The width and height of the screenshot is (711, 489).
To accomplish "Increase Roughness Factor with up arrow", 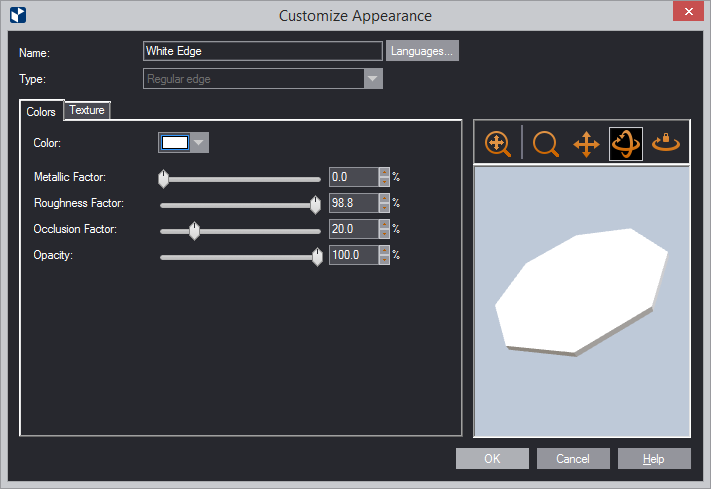I will (384, 198).
